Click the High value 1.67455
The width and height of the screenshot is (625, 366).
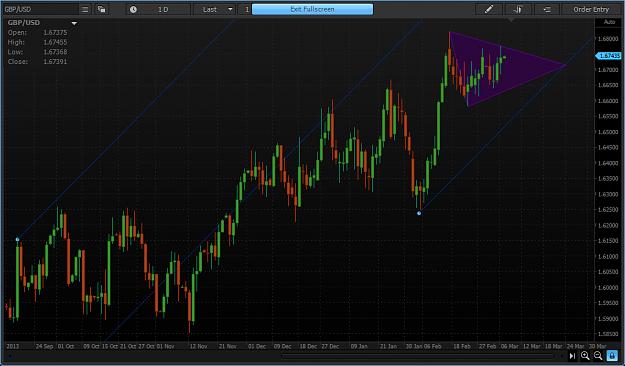[x=55, y=42]
